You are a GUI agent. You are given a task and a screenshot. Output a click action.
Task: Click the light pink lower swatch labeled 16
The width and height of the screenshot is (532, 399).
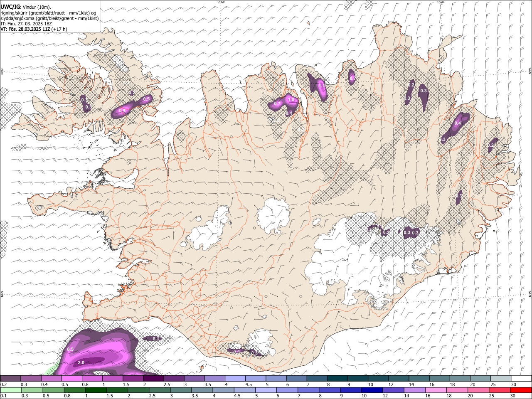(436, 390)
